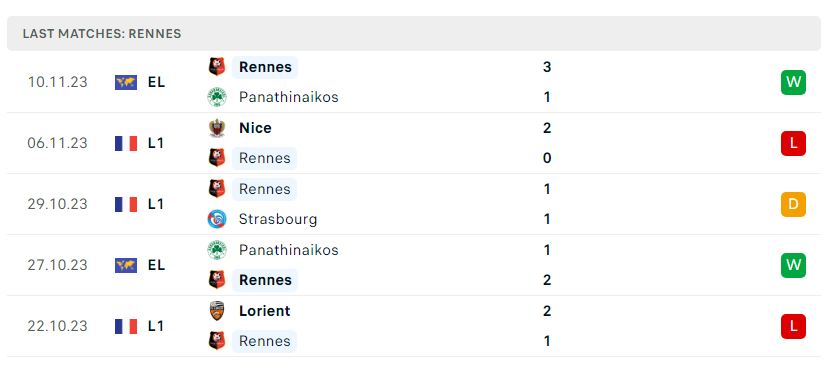Viewport: 826px width, 365px height.
Task: Click the French flag icon on 06.11.23
Action: point(126,143)
